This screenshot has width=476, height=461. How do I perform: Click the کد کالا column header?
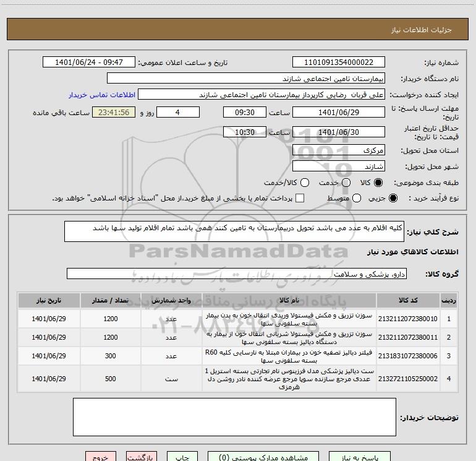pos(408,300)
